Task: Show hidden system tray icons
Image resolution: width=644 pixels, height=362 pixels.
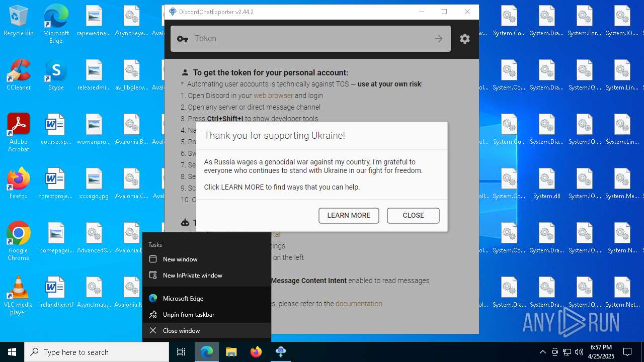Action: click(542, 352)
